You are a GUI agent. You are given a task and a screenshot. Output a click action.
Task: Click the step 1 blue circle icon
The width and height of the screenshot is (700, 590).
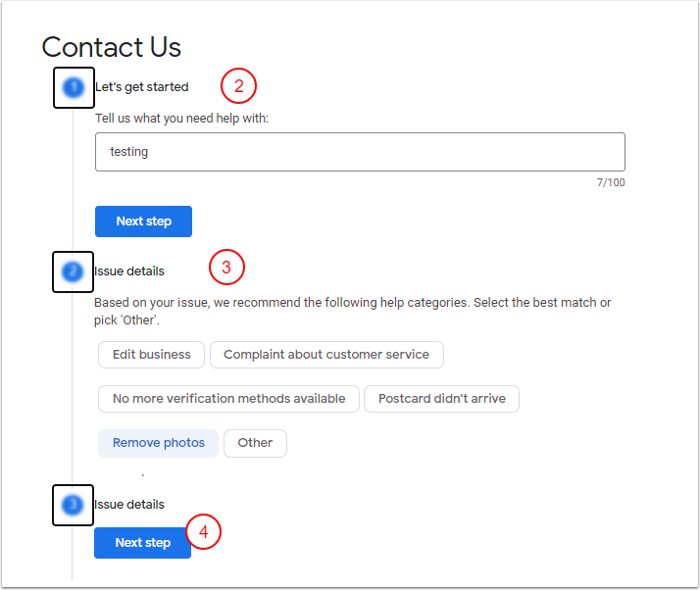tap(74, 87)
